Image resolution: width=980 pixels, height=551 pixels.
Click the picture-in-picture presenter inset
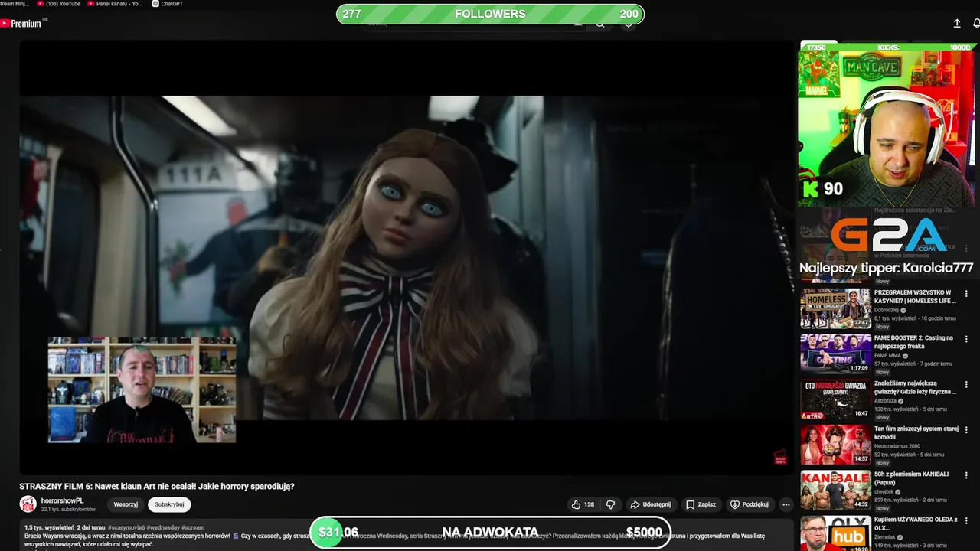coord(142,390)
